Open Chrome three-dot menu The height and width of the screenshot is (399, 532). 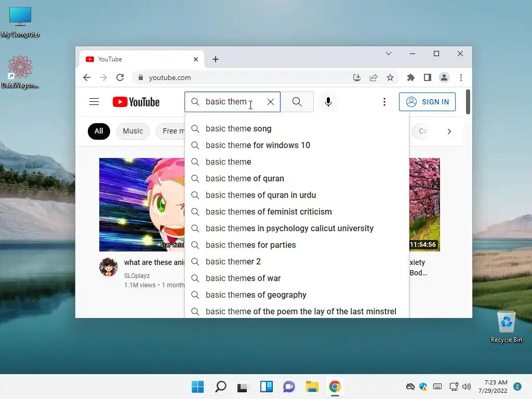pos(461,78)
